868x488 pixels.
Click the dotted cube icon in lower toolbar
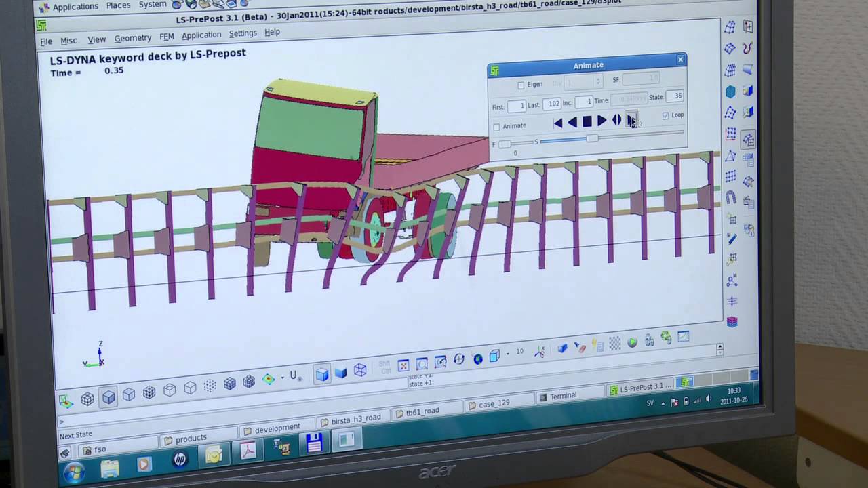[210, 386]
